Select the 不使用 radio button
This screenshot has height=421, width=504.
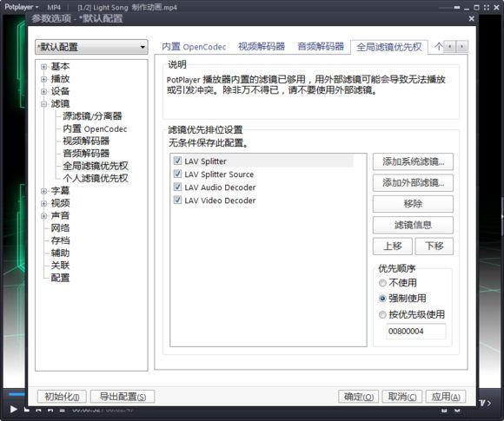pyautogui.click(x=382, y=283)
